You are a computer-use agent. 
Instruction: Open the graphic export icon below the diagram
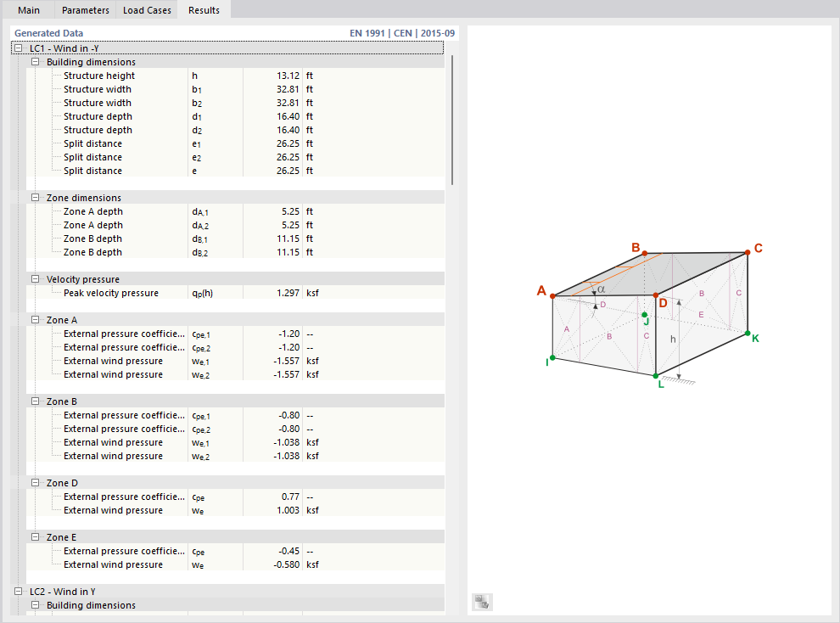481,601
